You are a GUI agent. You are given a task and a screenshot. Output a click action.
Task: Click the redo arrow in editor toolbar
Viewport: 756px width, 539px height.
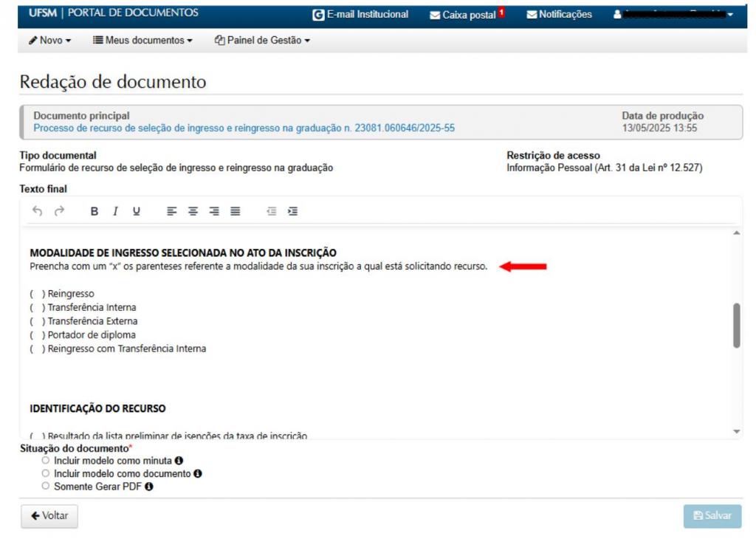(59, 211)
